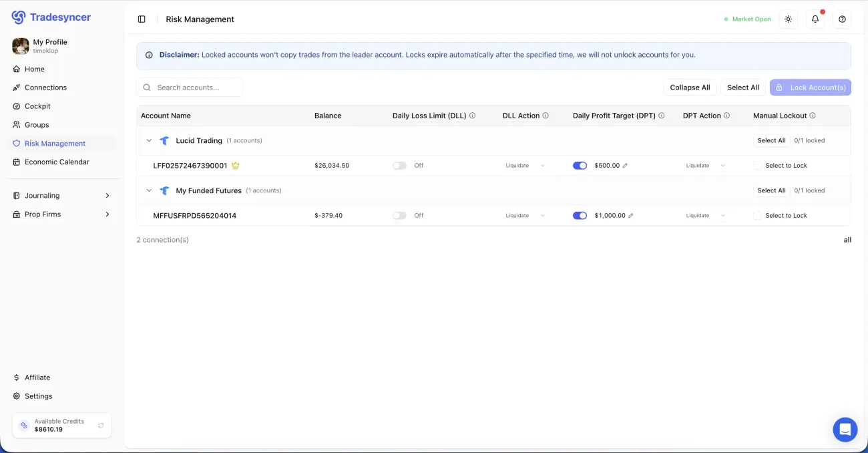Open Economic Calendar page

tap(61, 162)
